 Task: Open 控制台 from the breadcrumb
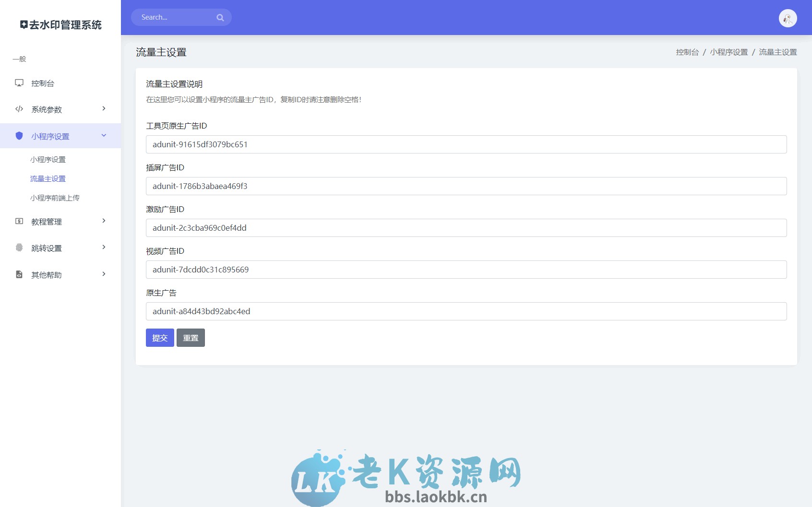click(687, 52)
